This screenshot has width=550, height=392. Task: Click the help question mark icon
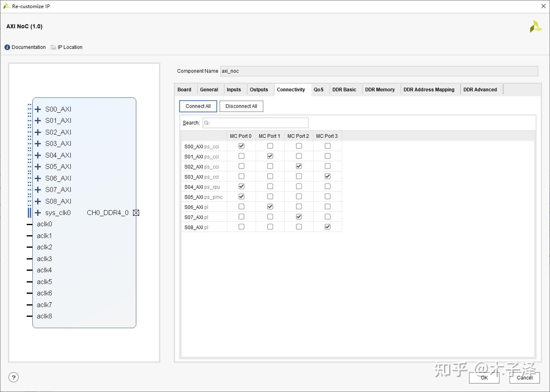pos(13,377)
